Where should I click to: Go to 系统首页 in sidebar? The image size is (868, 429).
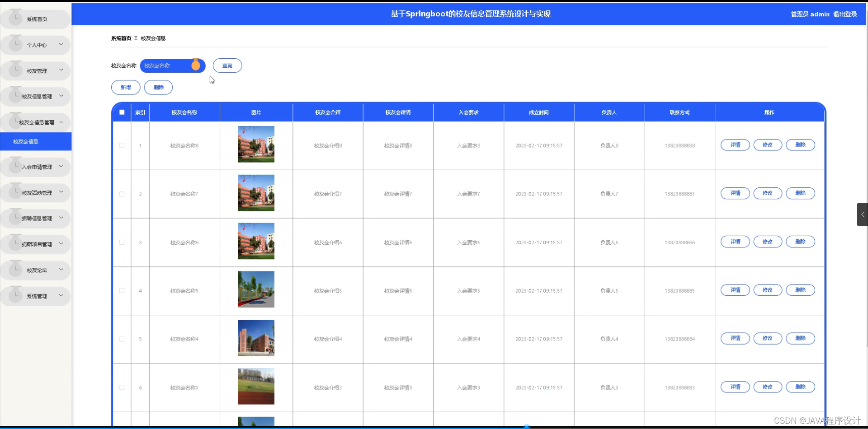pyautogui.click(x=36, y=19)
